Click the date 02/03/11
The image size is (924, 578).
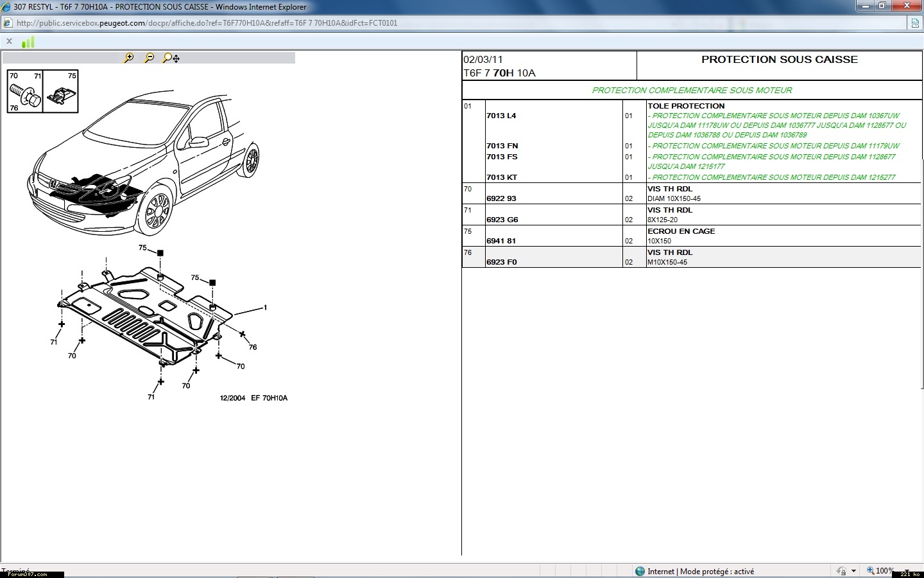pos(483,60)
